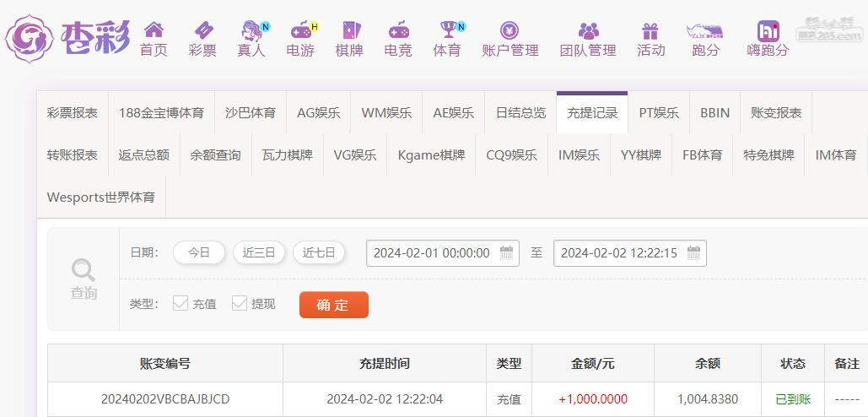868x417 pixels.
Task: Open the 账户管理 yen coin icon
Action: click(509, 30)
